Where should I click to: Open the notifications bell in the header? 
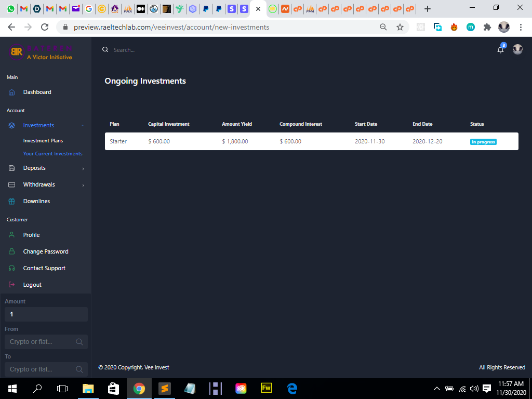click(500, 50)
